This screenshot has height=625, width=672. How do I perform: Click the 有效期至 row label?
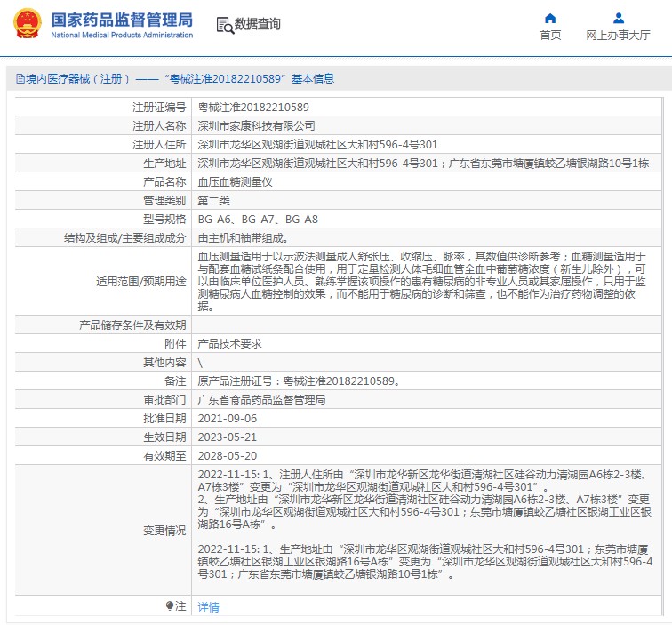164,456
